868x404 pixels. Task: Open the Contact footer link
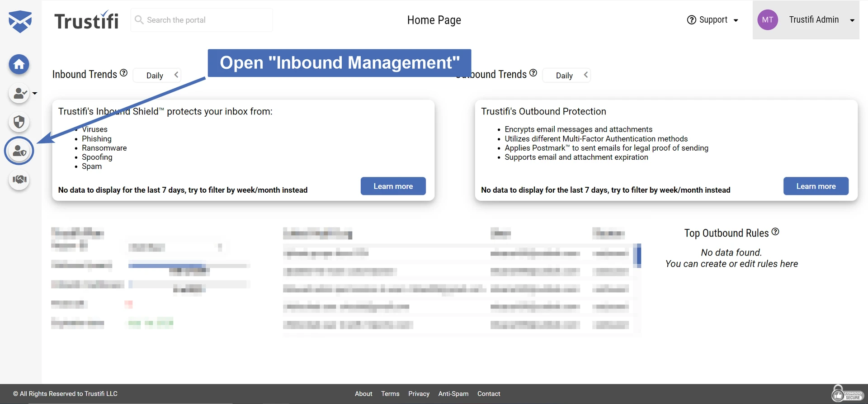(489, 394)
